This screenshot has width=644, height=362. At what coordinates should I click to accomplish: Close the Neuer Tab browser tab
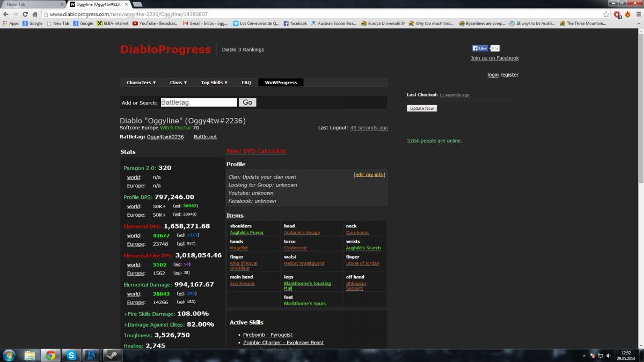pos(62,4)
